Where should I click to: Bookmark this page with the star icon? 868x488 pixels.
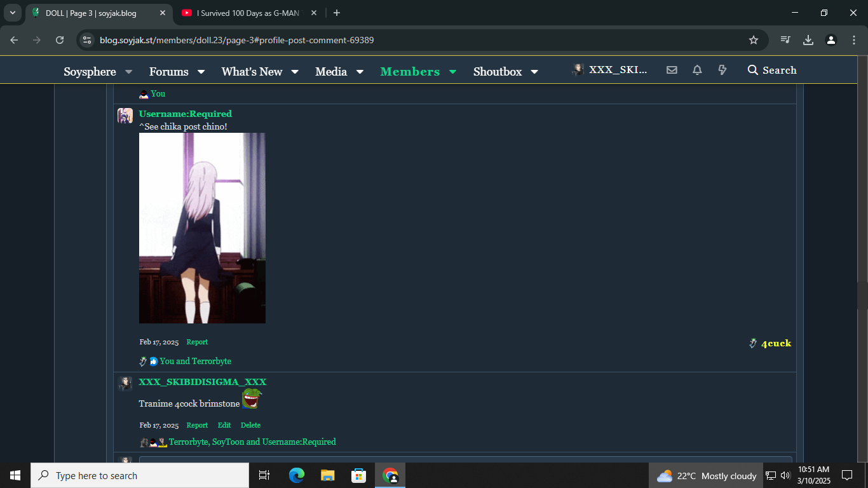click(754, 40)
